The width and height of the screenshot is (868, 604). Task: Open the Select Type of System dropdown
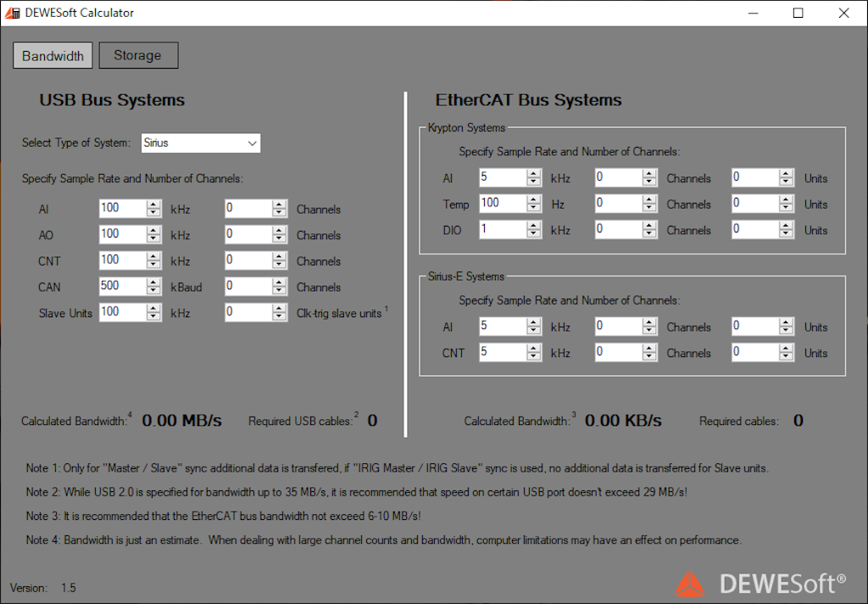(200, 143)
